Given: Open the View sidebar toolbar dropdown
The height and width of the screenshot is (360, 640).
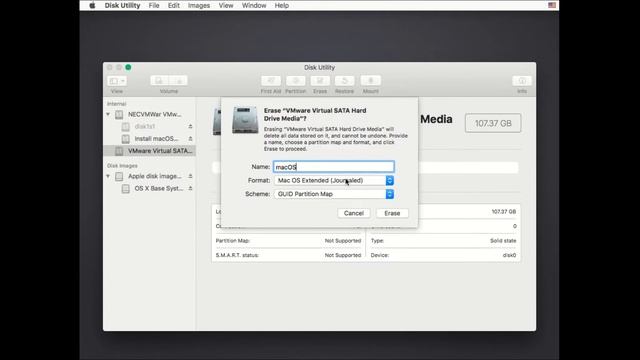Looking at the screenshot, I should click(117, 81).
